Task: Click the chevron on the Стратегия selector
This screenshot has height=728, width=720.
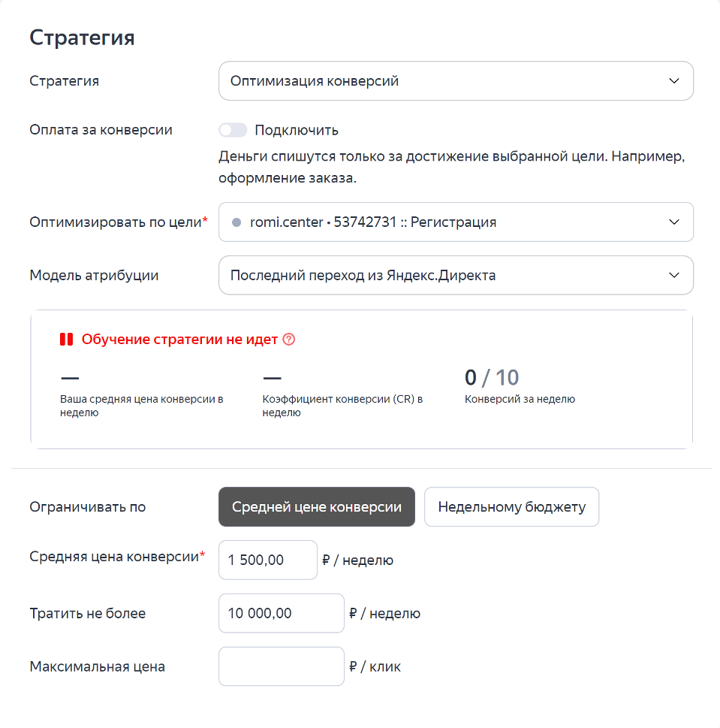Action: click(675, 80)
